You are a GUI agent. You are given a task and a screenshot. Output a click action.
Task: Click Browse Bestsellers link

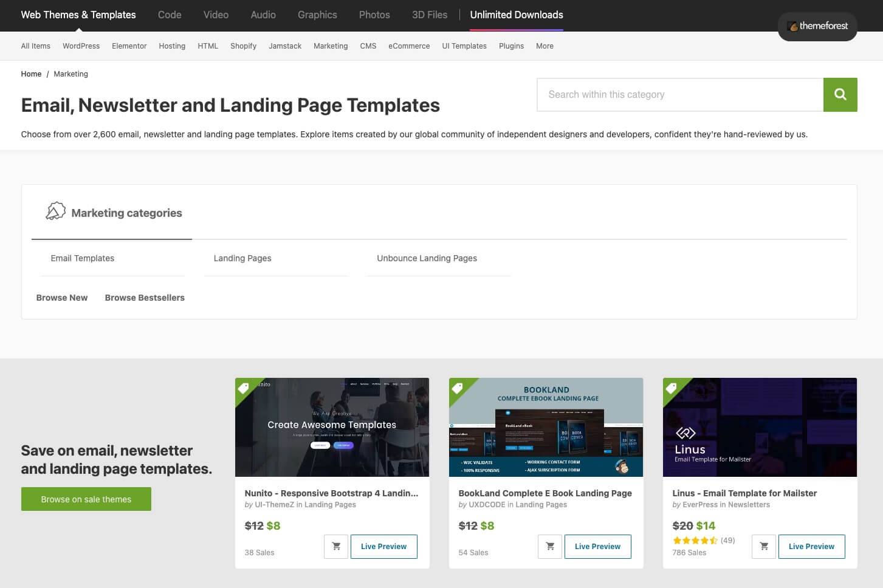[145, 298]
